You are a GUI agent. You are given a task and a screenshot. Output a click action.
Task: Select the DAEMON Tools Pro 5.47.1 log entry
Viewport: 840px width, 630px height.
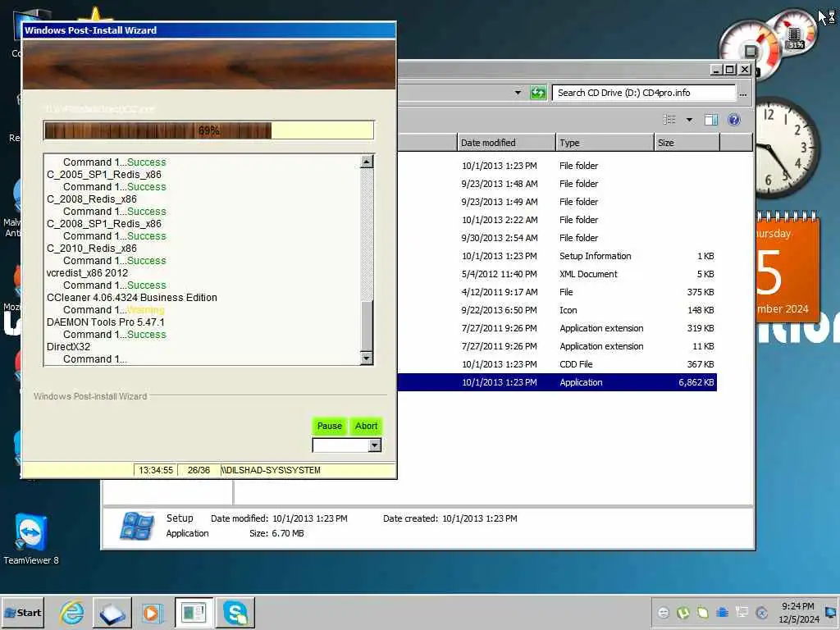[x=106, y=322]
